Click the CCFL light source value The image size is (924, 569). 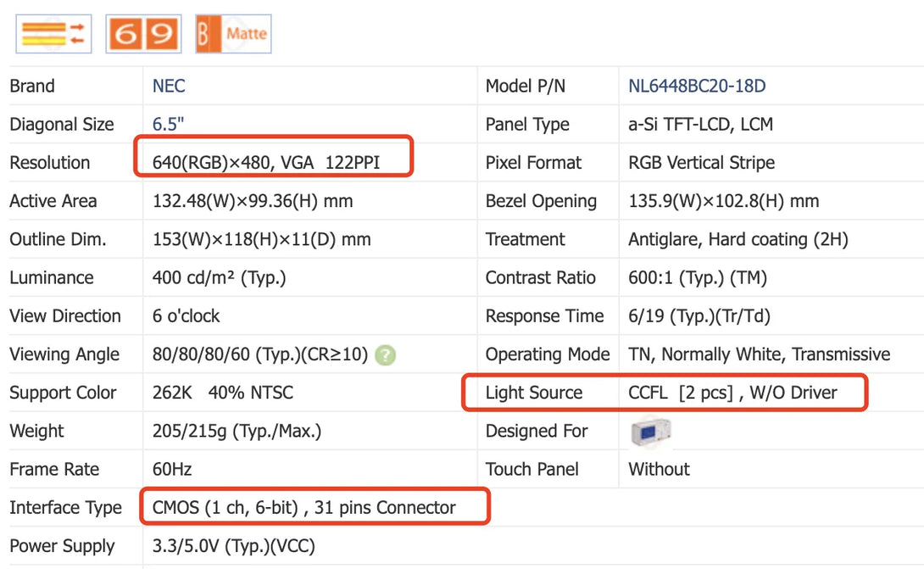(732, 393)
